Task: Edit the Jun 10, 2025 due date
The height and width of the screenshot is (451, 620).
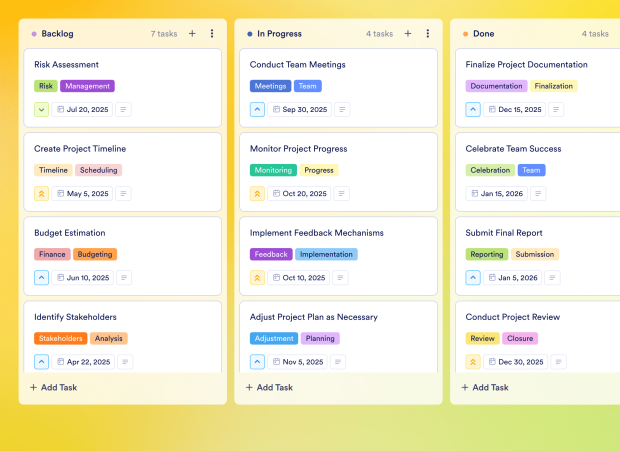Action: [x=83, y=278]
